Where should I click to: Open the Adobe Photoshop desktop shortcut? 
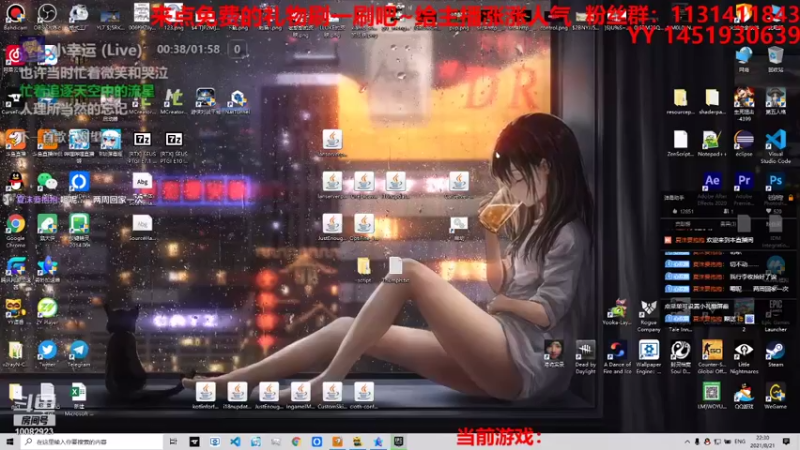click(776, 188)
